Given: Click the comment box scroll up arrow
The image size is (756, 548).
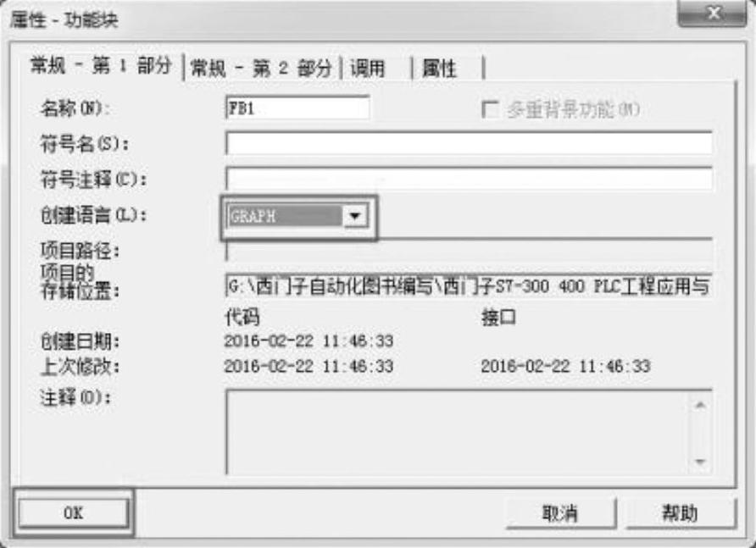Looking at the screenshot, I should click(x=700, y=404).
